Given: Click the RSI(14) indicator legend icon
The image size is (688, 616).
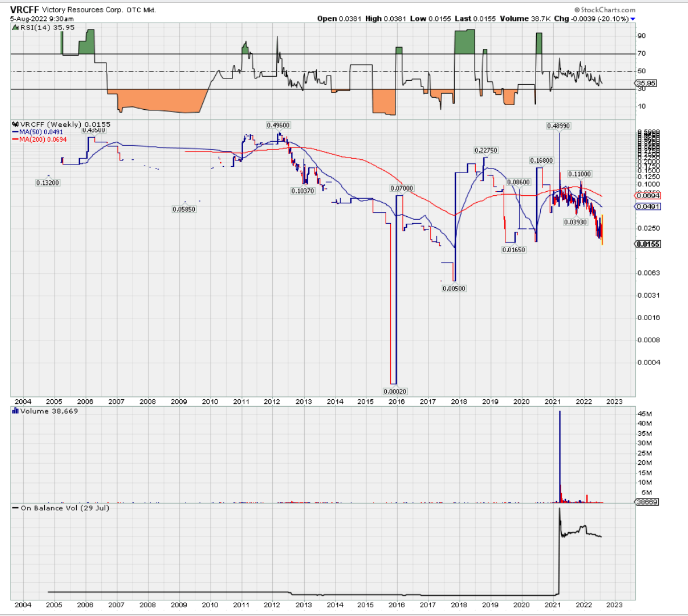Looking at the screenshot, I should tap(16, 28).
